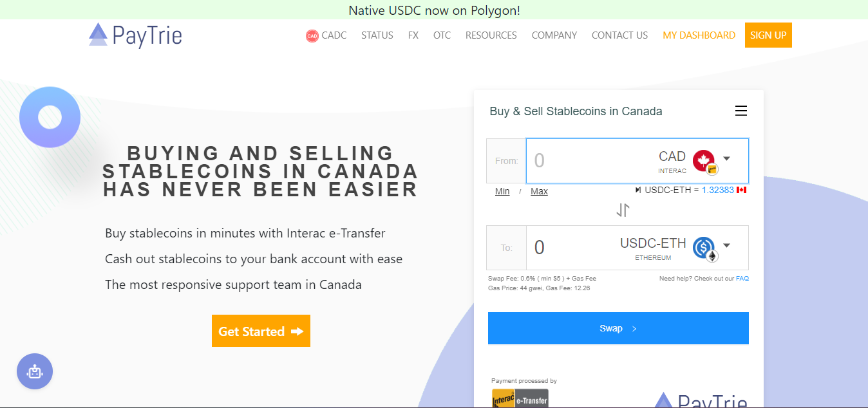
Task: Click the Get Started button
Action: [261, 331]
